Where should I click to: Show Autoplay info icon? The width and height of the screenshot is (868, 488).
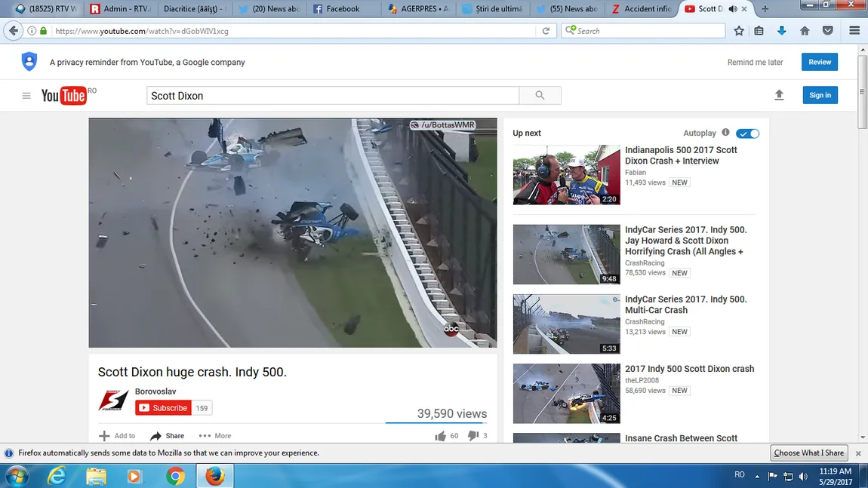(x=726, y=132)
